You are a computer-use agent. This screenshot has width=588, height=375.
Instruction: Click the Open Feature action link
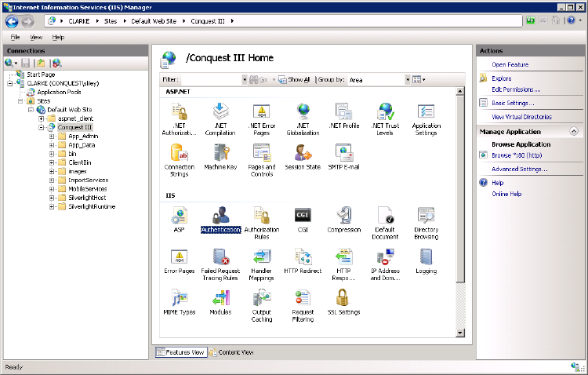(510, 64)
